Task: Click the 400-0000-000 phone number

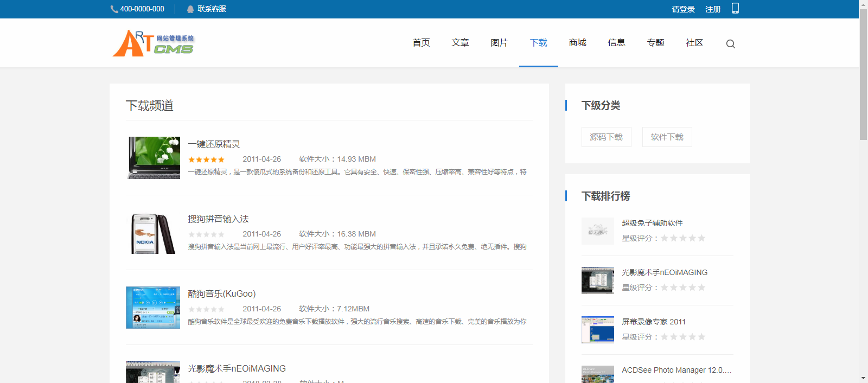Action: pyautogui.click(x=142, y=9)
